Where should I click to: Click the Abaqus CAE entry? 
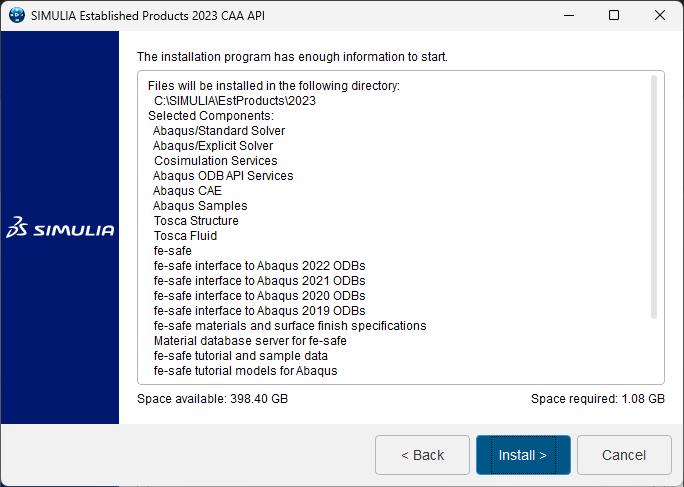(x=187, y=191)
